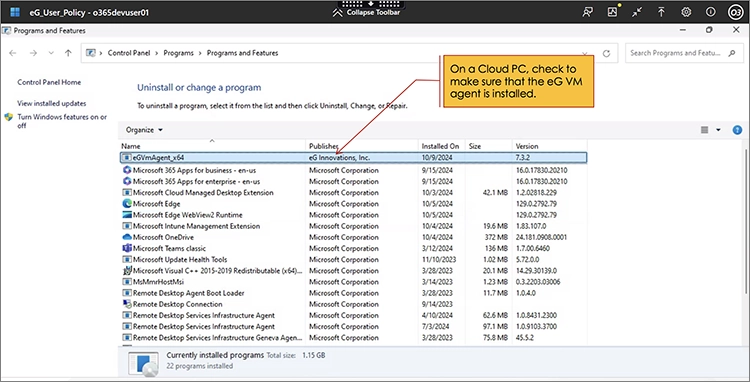Click Programs in the address breadcrumb
Screen dimensions: 750x382
(x=178, y=53)
